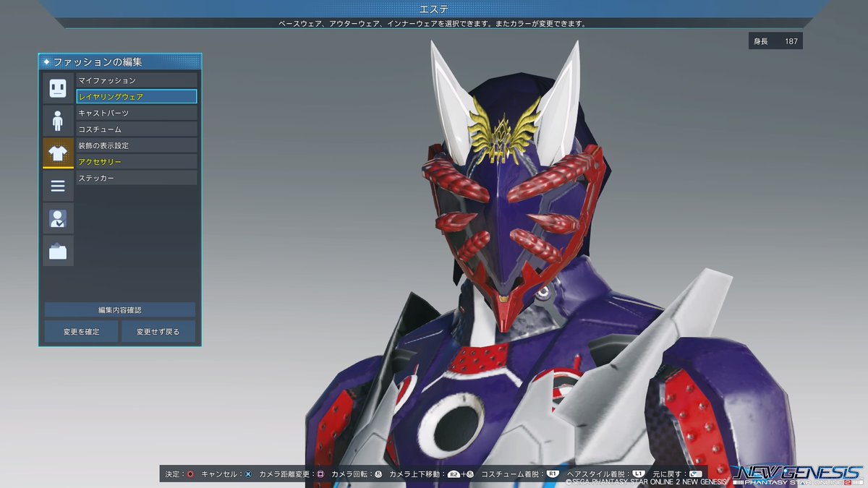The width and height of the screenshot is (868, 488).
Task: Click the circle confirm button glyph
Action: click(x=190, y=474)
